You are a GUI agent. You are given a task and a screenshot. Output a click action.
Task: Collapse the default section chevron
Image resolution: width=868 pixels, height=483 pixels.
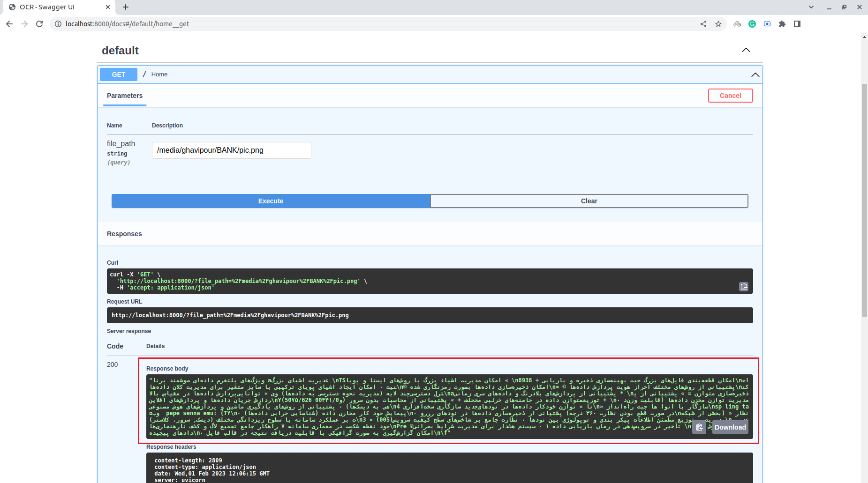(746, 50)
